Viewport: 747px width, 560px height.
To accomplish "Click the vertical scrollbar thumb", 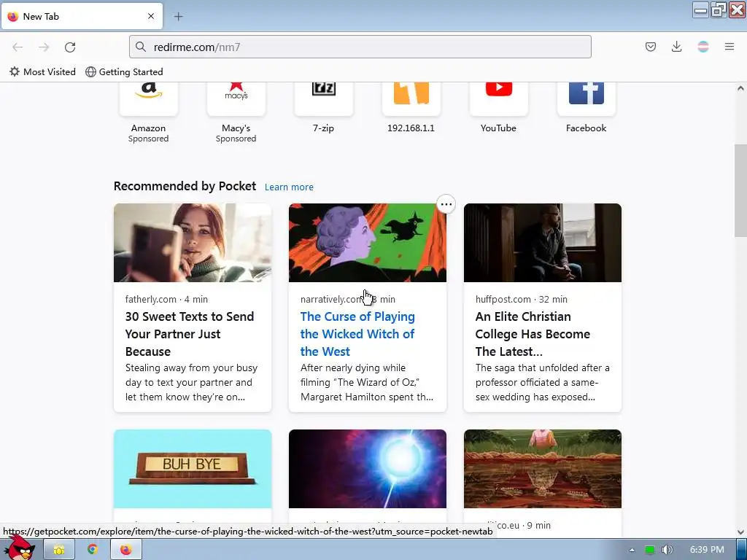I will [740, 190].
